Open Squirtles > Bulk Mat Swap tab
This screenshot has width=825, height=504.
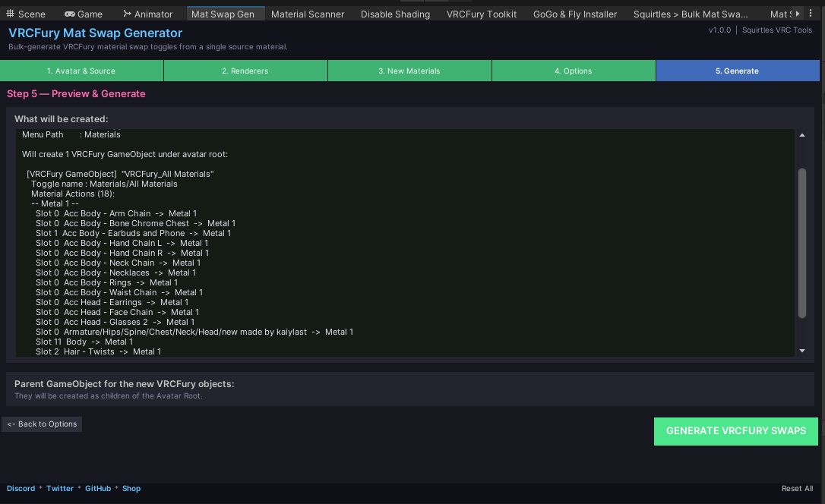691,14
